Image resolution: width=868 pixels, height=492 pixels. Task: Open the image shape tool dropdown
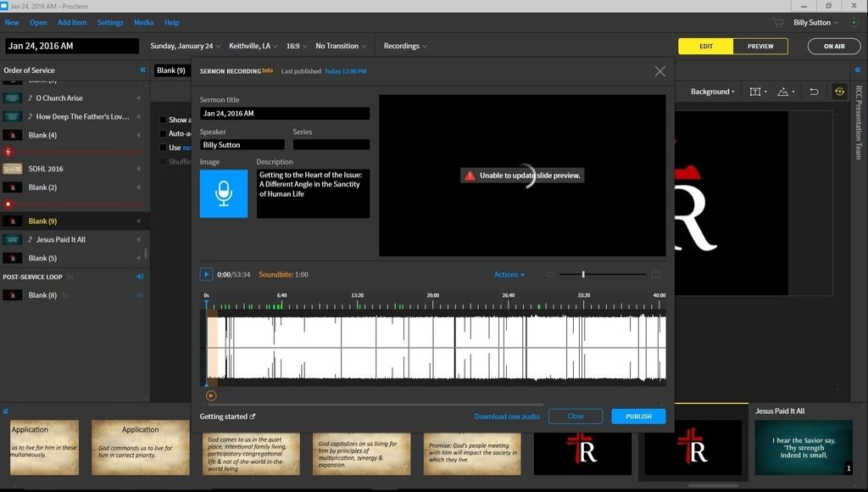click(x=786, y=92)
